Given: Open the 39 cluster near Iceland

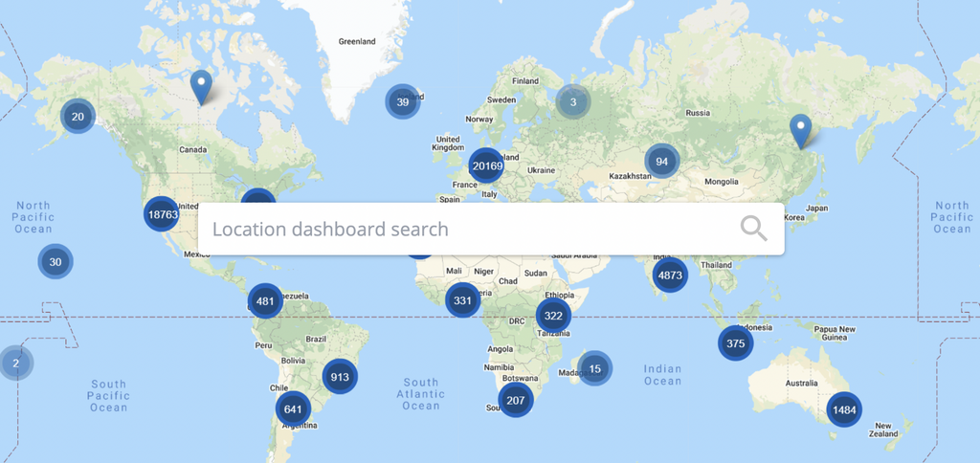Looking at the screenshot, I should click(403, 102).
